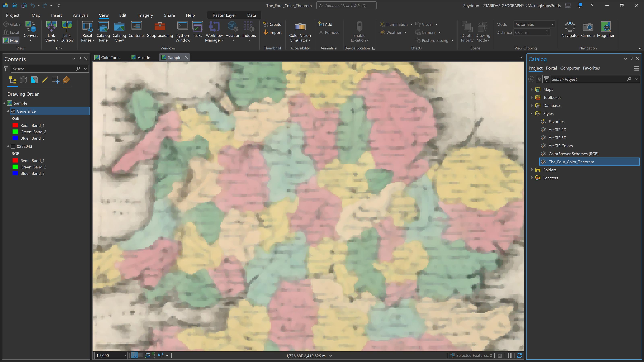The height and width of the screenshot is (362, 644).
Task: Enable the 0282043 layer checkbox
Action: [x=13, y=146]
